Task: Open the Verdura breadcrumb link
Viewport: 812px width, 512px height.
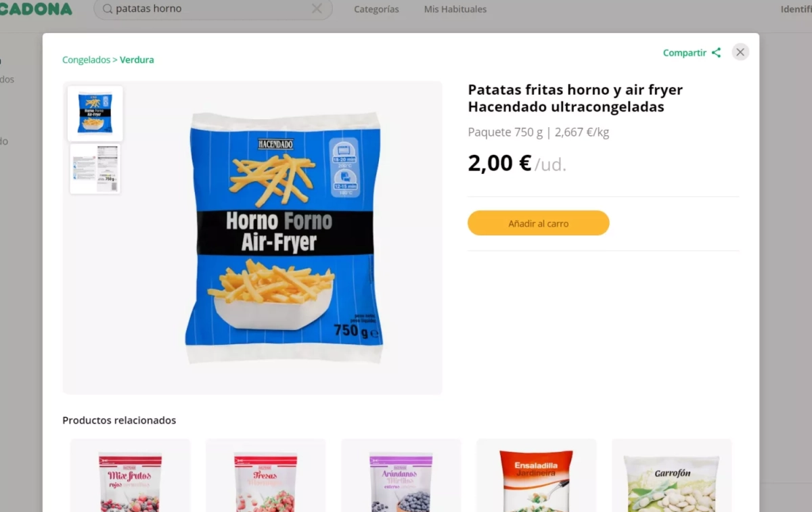Action: 137,60
